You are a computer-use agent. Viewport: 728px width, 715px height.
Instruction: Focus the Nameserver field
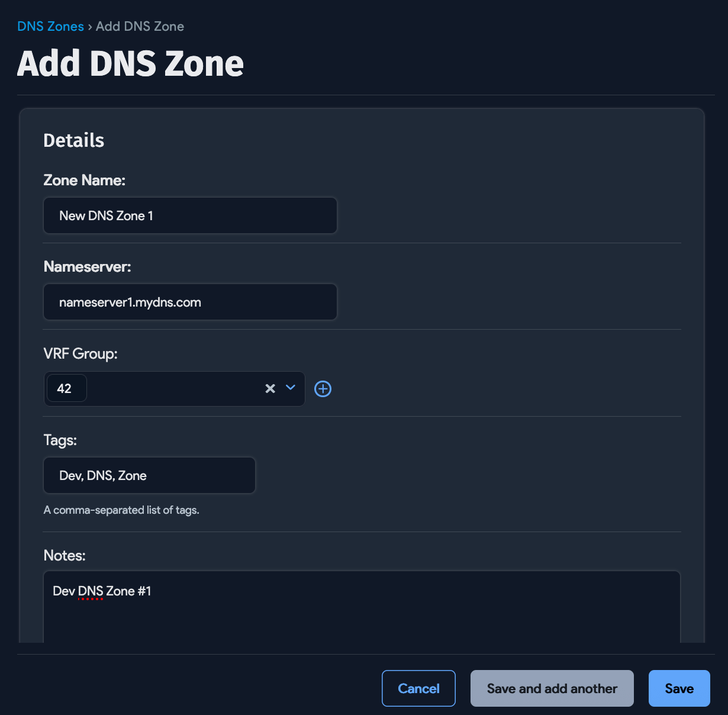[x=189, y=302]
